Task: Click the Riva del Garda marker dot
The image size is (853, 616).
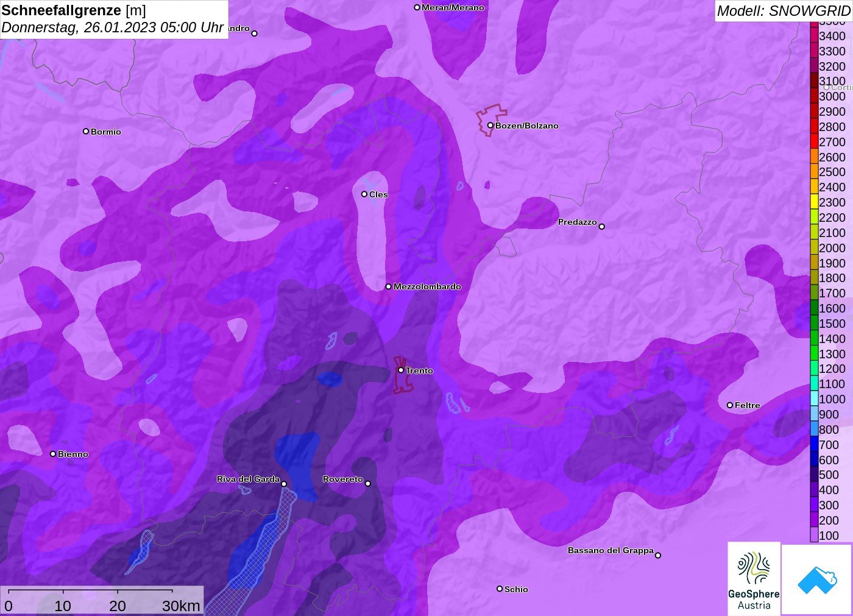Action: (x=284, y=484)
